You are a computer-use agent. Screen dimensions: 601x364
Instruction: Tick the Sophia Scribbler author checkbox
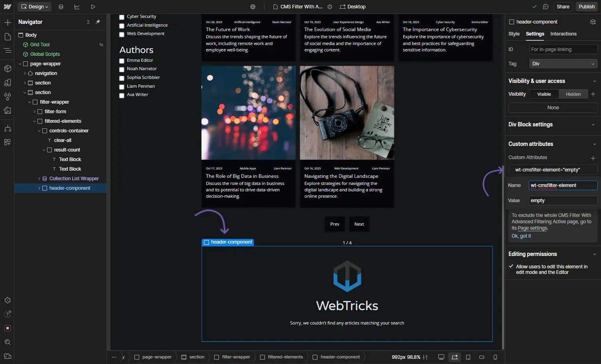point(122,78)
